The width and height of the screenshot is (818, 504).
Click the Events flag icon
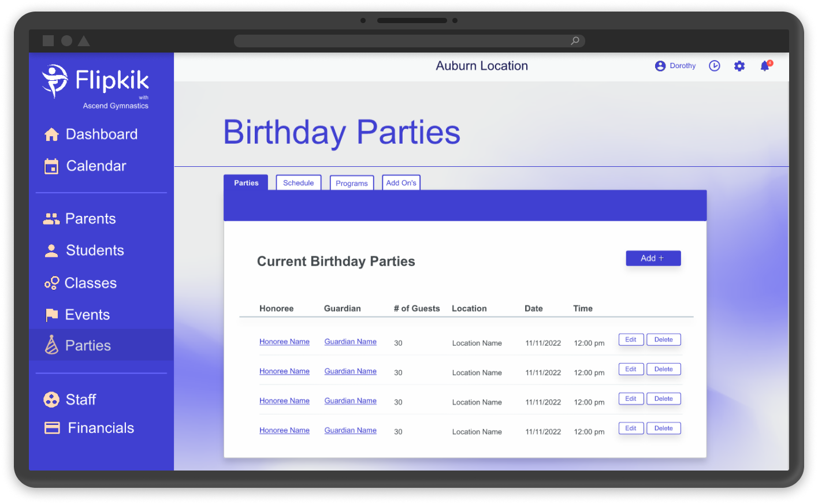point(51,315)
